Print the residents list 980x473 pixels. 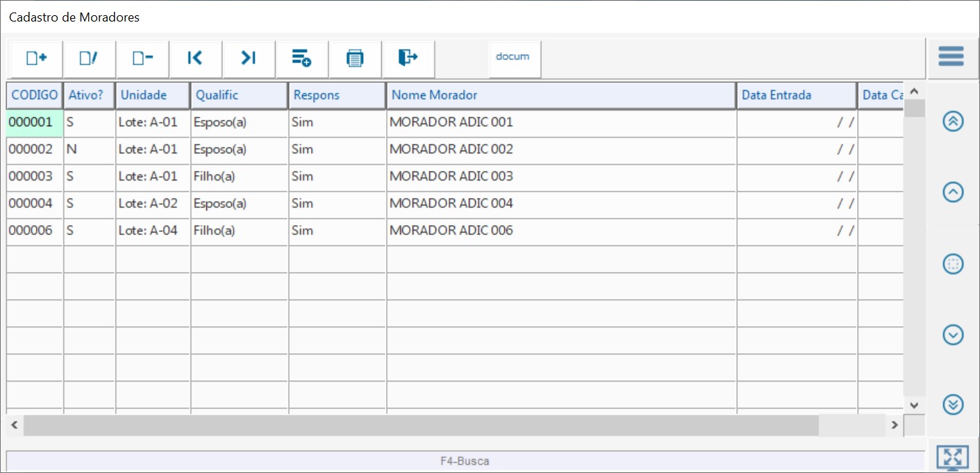tap(355, 58)
